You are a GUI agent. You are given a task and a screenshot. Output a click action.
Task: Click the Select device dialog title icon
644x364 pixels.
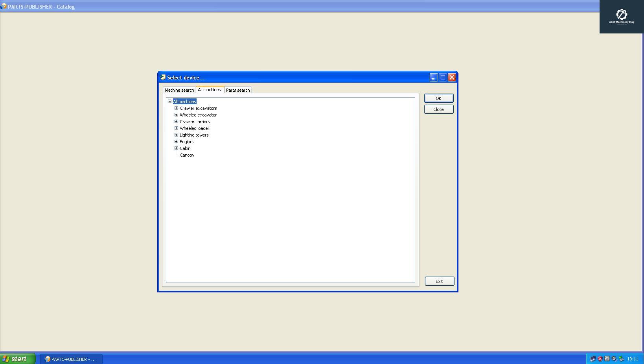(163, 78)
